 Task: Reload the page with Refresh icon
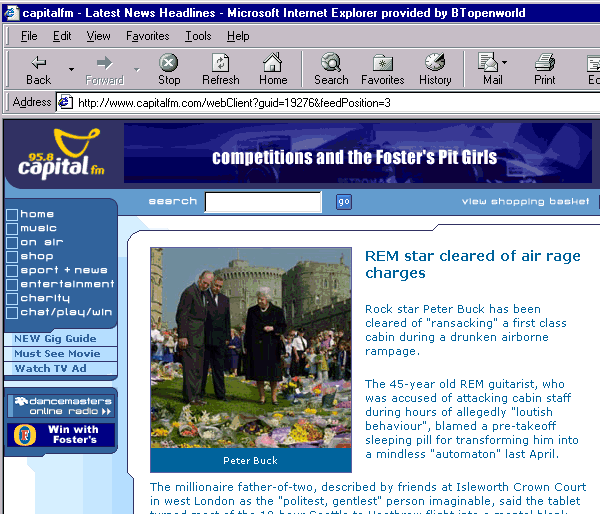click(x=220, y=62)
